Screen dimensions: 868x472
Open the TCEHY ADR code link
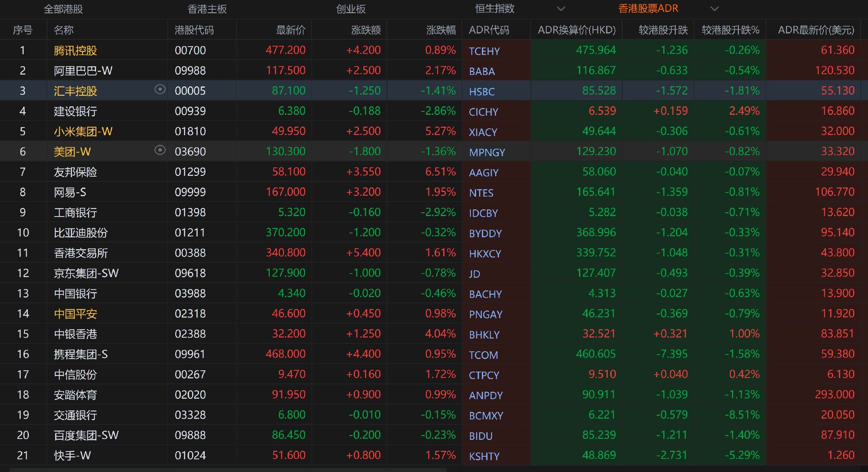click(484, 51)
